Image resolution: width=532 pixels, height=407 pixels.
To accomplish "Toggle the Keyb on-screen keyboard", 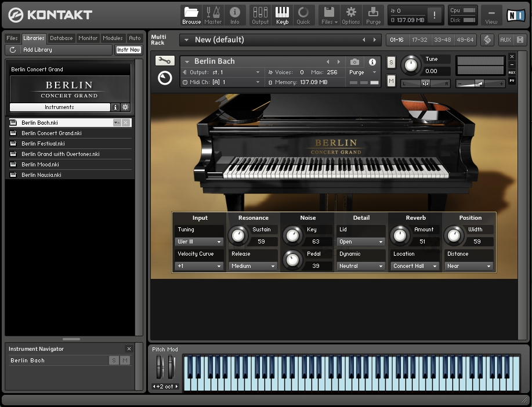I will 282,15.
